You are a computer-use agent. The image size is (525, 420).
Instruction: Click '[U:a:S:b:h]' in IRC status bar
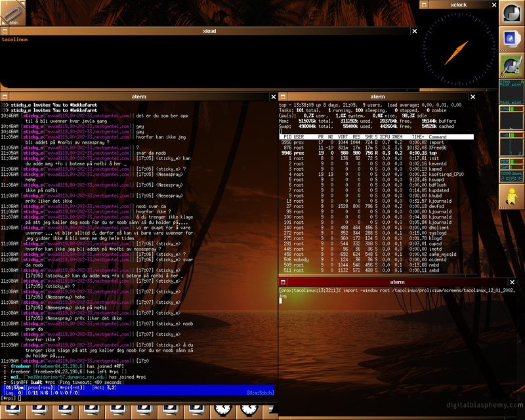261,392
